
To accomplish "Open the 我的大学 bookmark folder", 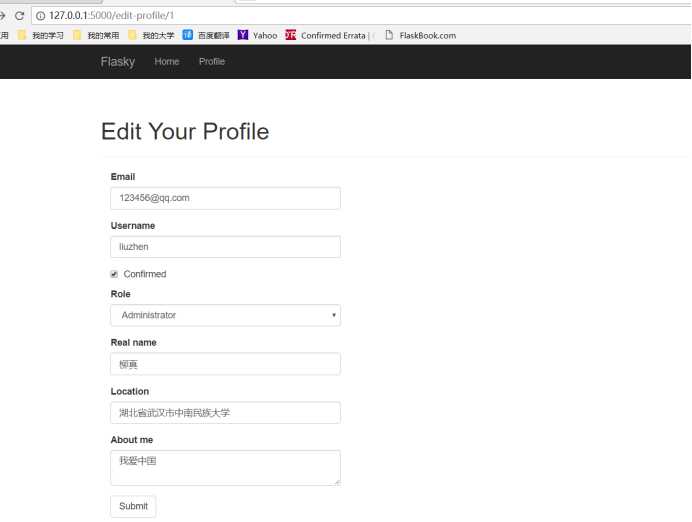I will [x=151, y=35].
